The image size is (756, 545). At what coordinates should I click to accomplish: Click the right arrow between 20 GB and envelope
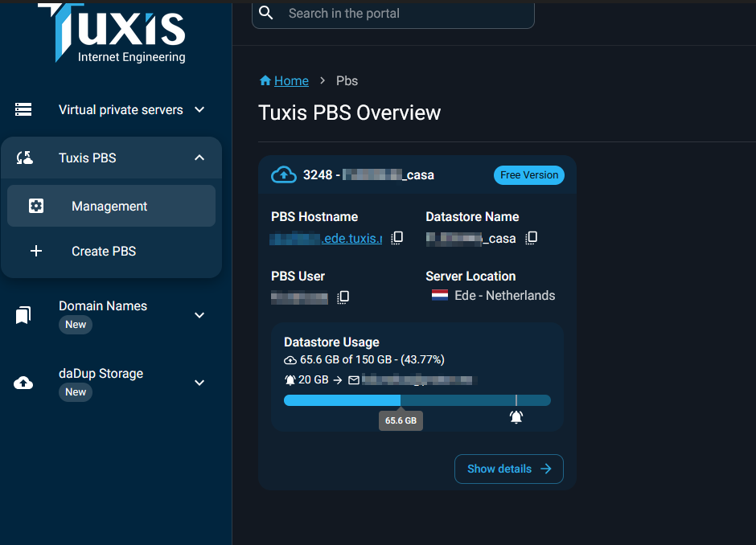tap(338, 380)
